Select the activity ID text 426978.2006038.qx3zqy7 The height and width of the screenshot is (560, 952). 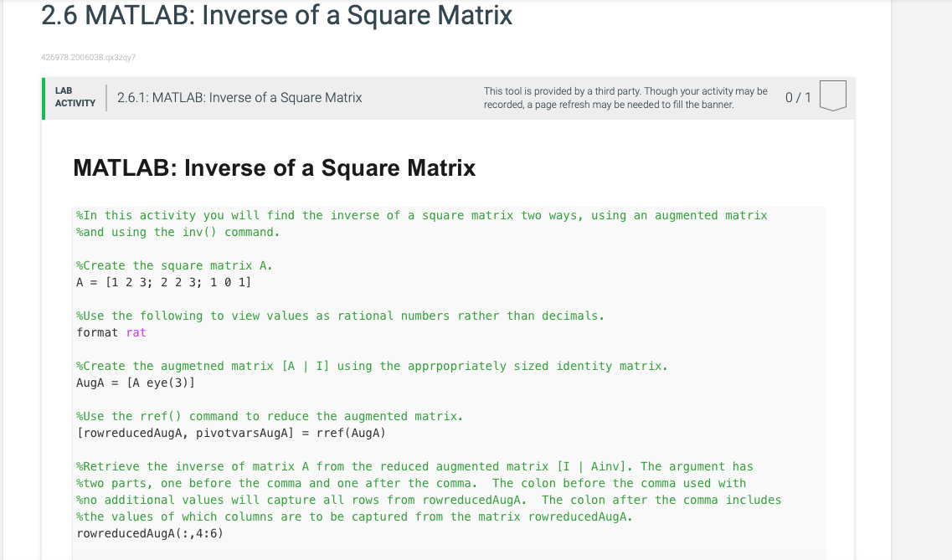[x=88, y=58]
